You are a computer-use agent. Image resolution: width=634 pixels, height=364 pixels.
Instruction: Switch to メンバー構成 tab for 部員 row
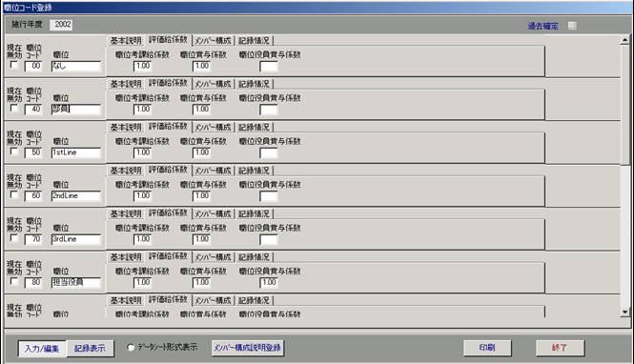(x=213, y=84)
